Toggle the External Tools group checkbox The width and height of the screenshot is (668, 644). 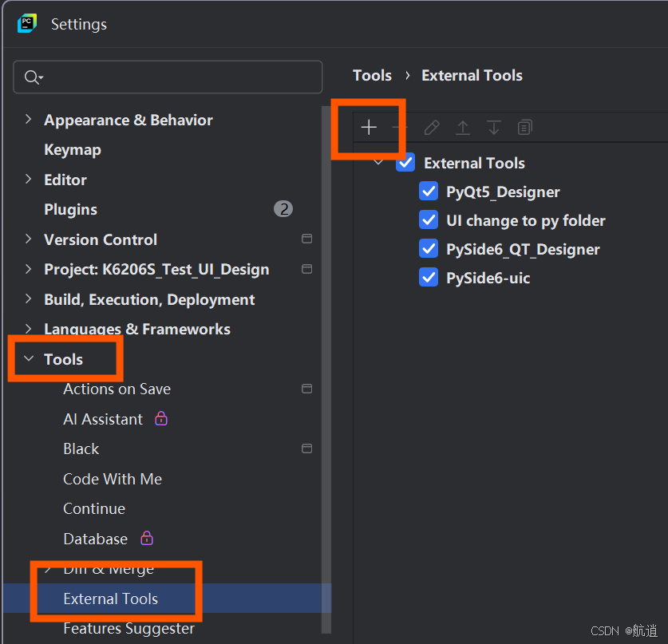tap(405, 162)
